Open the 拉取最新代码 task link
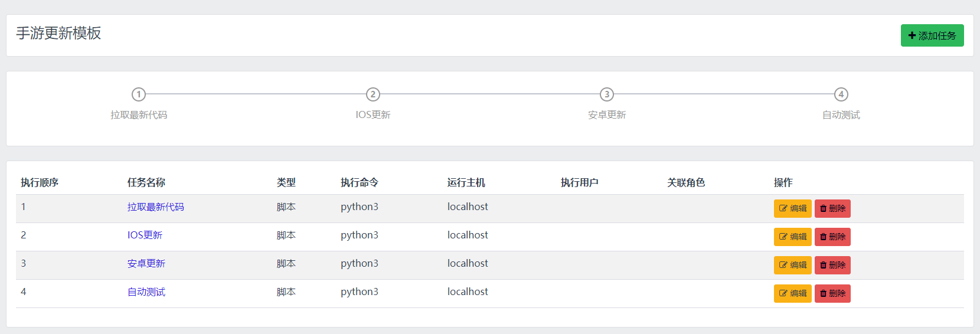This screenshot has width=980, height=334. pyautogui.click(x=155, y=207)
